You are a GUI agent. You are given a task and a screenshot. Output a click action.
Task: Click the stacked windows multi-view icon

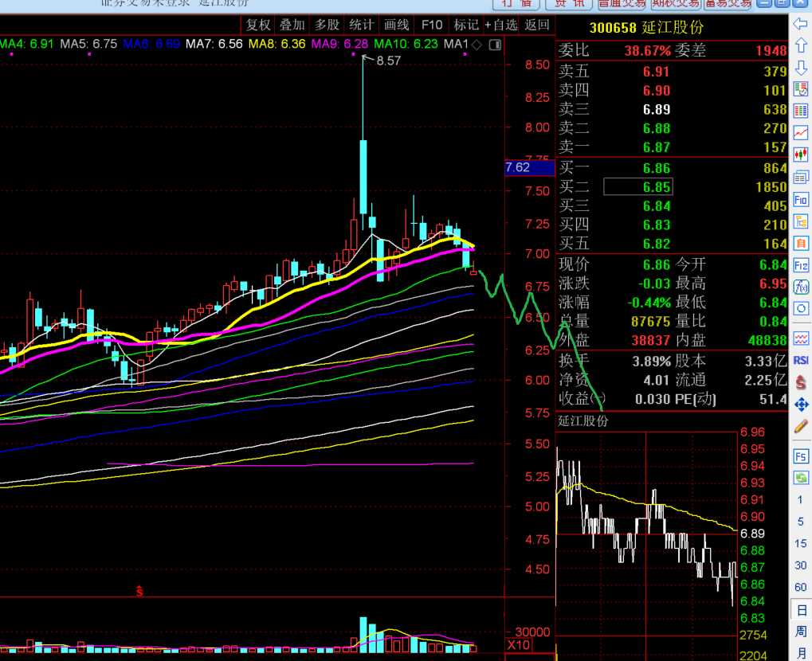[801, 178]
